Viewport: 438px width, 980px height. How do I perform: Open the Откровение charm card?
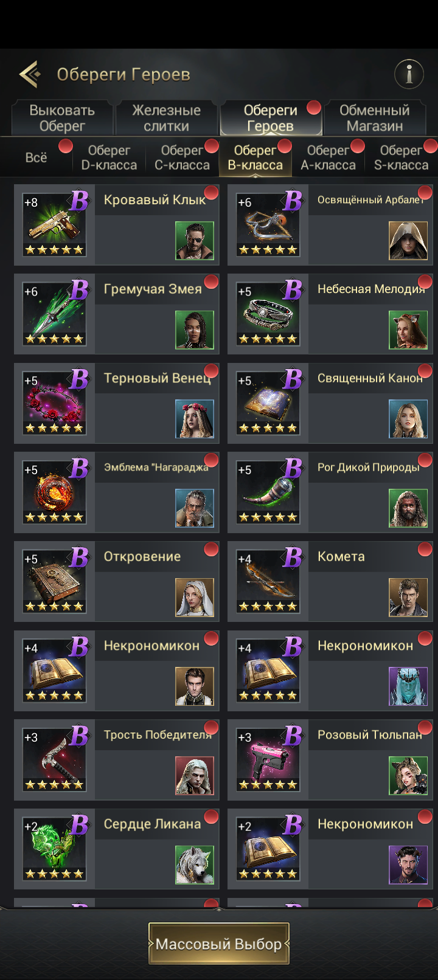pos(117,582)
